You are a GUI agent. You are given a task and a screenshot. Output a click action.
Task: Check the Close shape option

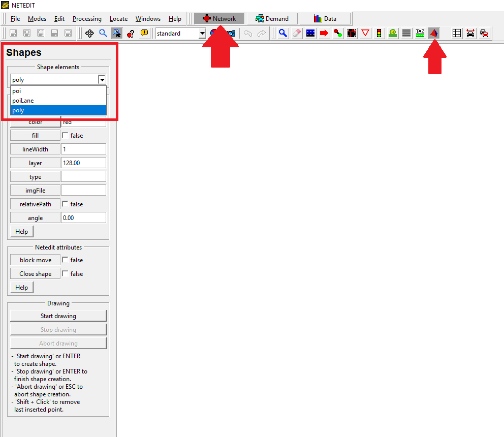65,274
